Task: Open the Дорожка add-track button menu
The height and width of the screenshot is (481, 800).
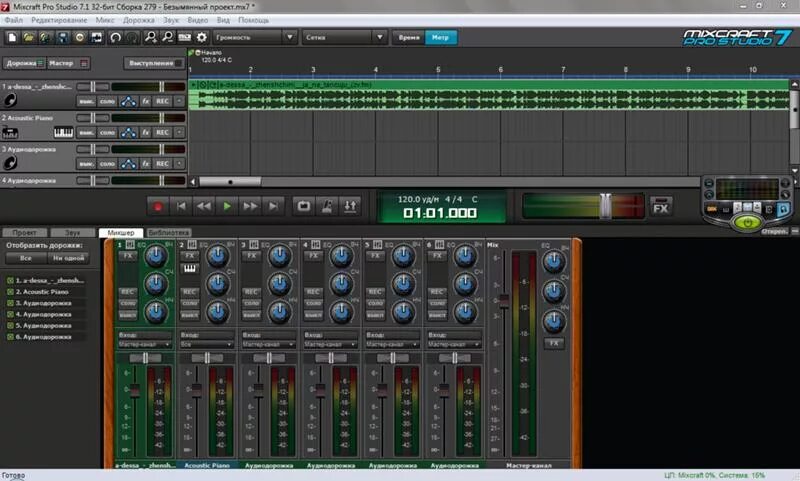Action: coord(24,63)
